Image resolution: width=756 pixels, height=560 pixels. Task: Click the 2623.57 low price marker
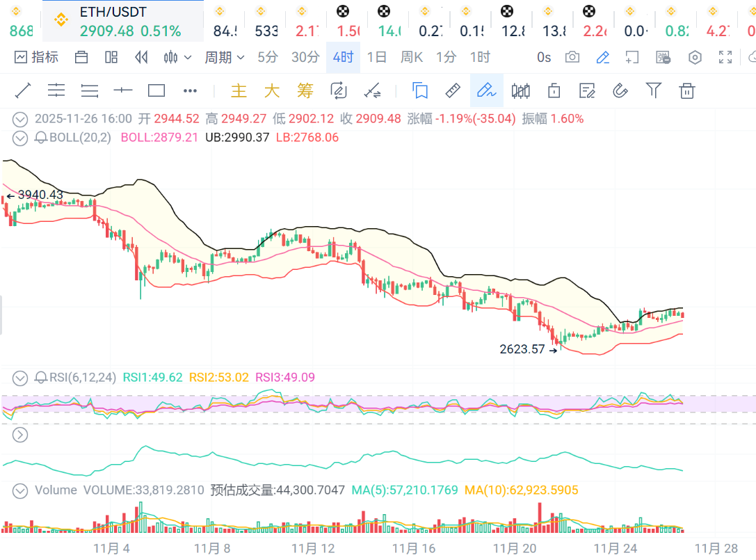point(522,349)
